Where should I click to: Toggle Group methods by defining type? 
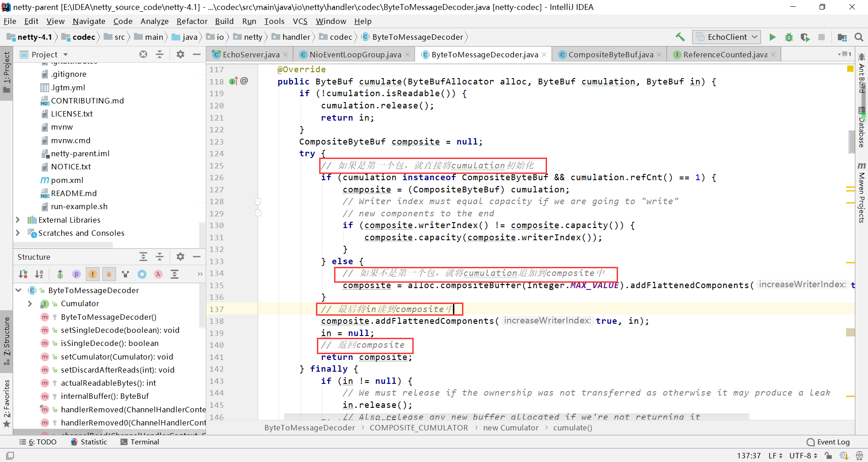126,274
